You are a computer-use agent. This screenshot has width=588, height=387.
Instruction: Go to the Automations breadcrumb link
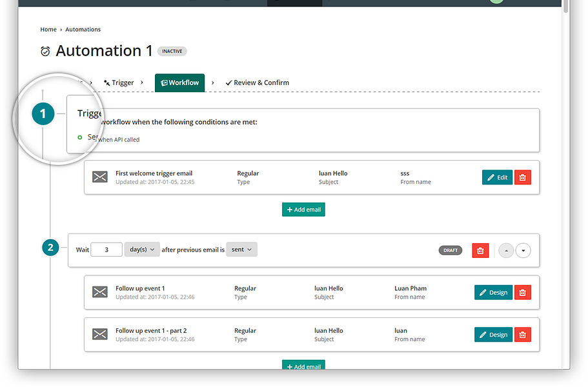click(x=83, y=29)
